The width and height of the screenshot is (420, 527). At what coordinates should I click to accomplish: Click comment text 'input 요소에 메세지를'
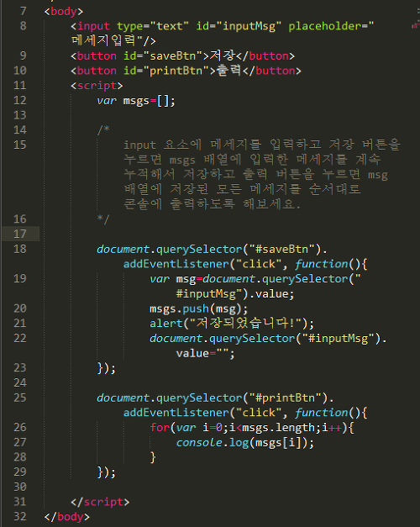point(192,145)
